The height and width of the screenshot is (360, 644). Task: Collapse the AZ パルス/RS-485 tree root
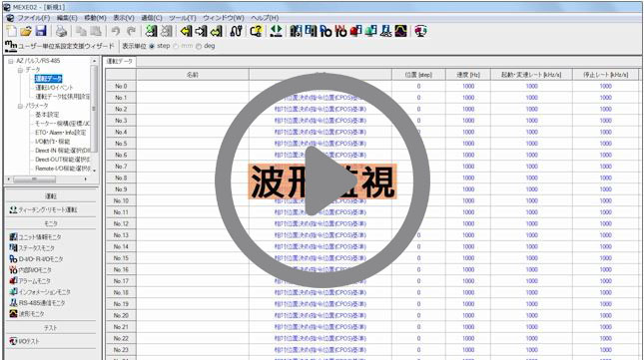coord(11,61)
